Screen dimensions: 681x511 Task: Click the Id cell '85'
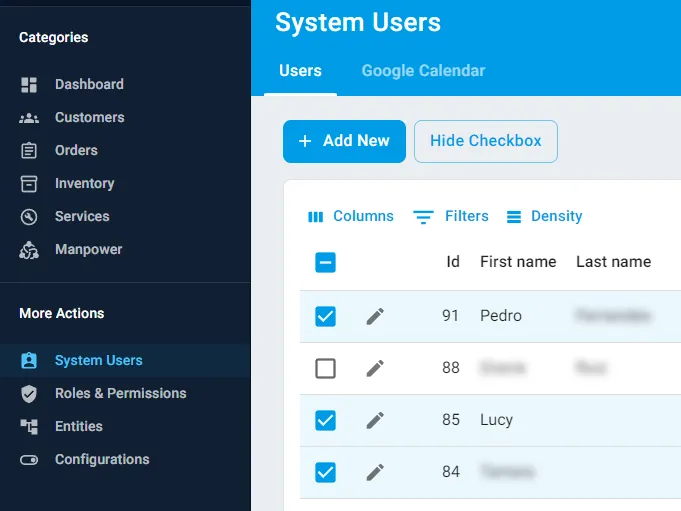(x=451, y=420)
